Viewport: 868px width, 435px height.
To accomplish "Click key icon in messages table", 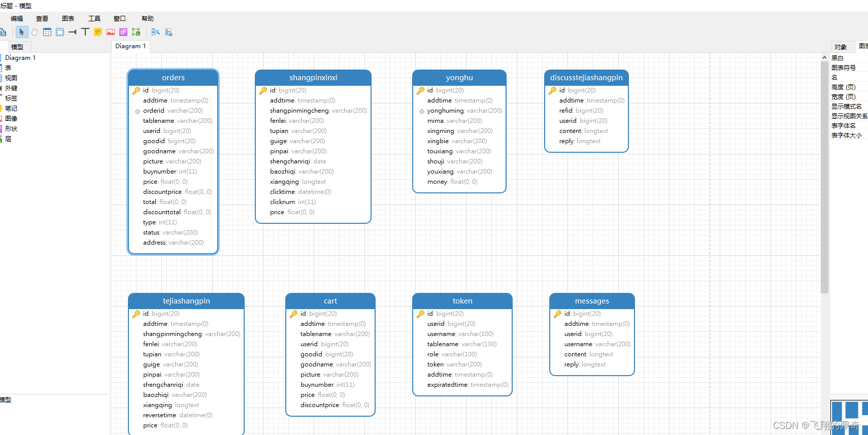I will point(557,314).
